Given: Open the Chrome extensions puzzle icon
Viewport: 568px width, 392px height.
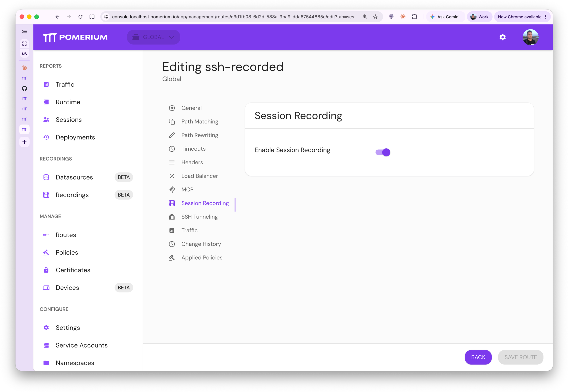Looking at the screenshot, I should [x=415, y=17].
